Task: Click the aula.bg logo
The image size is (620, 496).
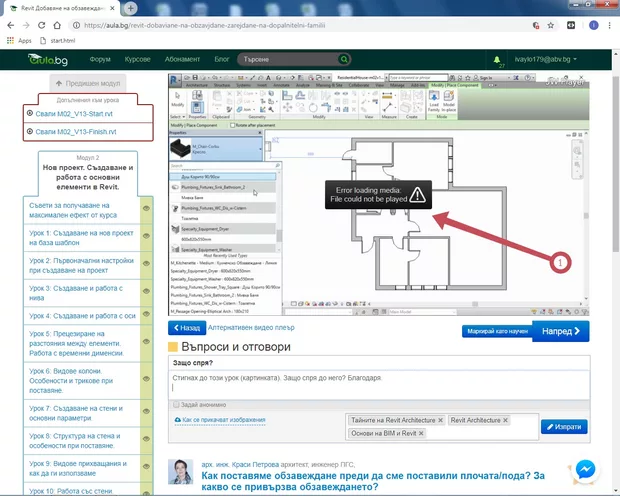Action: 49,61
